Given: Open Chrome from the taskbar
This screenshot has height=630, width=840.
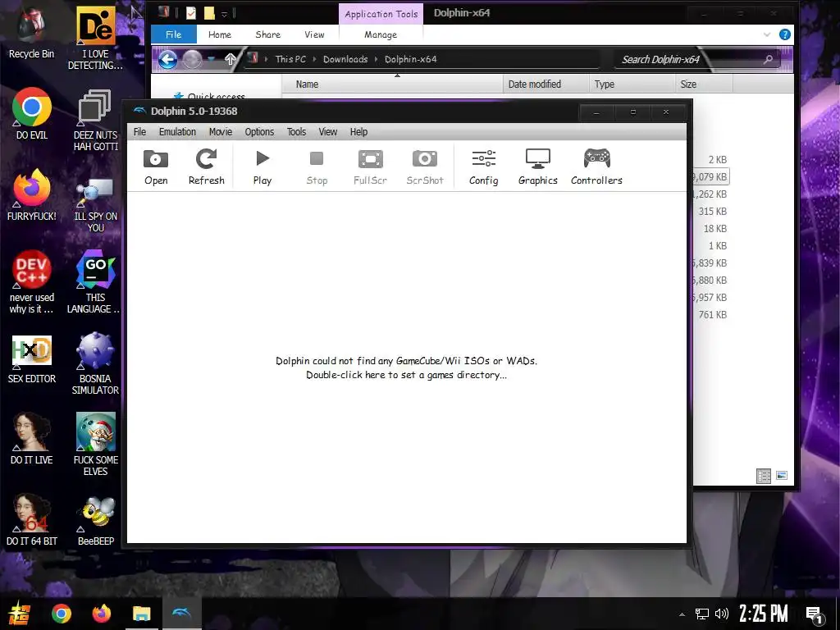Looking at the screenshot, I should (61, 614).
